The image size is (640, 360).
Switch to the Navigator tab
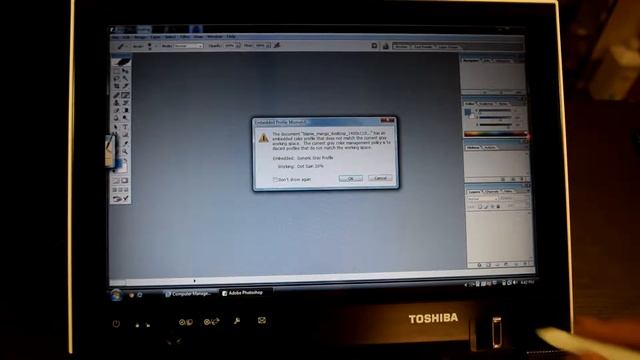pos(471,60)
